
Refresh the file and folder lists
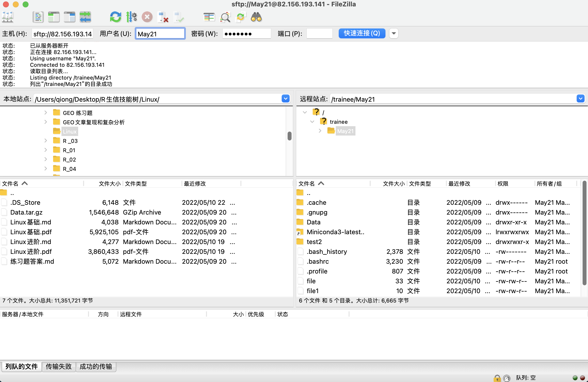click(x=116, y=17)
